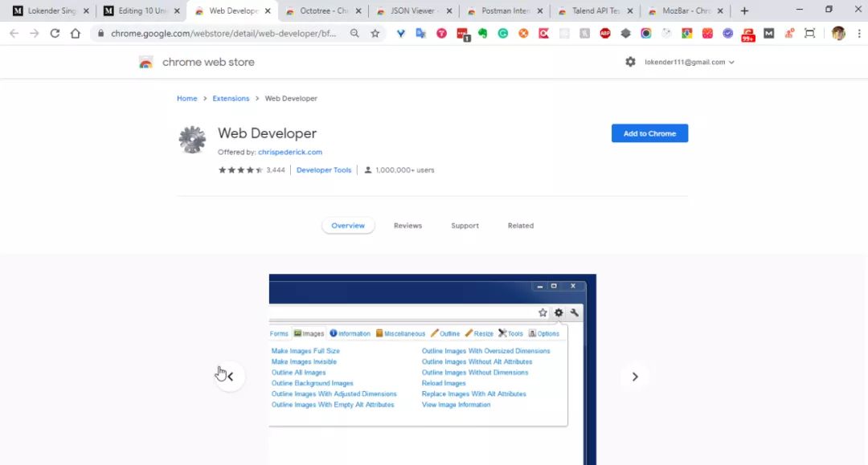Image resolution: width=868 pixels, height=465 pixels.
Task: Open Chrome's three-dot menu
Action: [858, 33]
